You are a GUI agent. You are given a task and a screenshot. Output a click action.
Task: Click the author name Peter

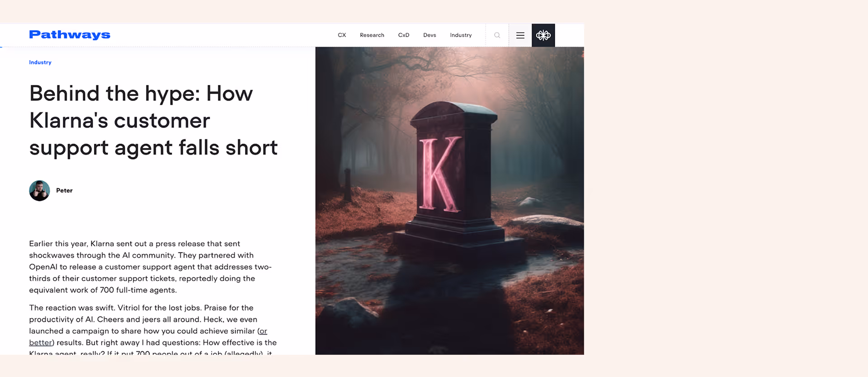(64, 191)
